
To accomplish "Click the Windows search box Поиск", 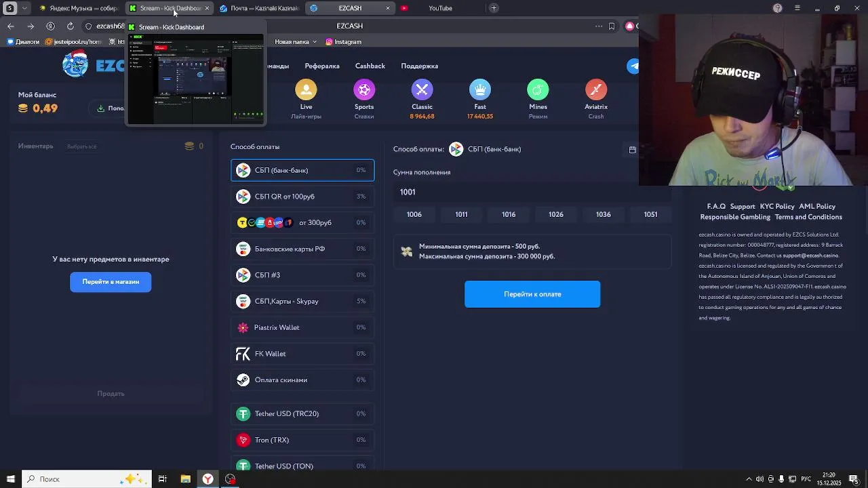I will [87, 479].
